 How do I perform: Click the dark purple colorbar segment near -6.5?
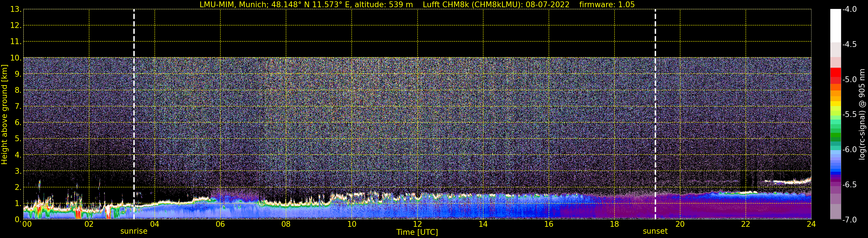[x=835, y=180]
